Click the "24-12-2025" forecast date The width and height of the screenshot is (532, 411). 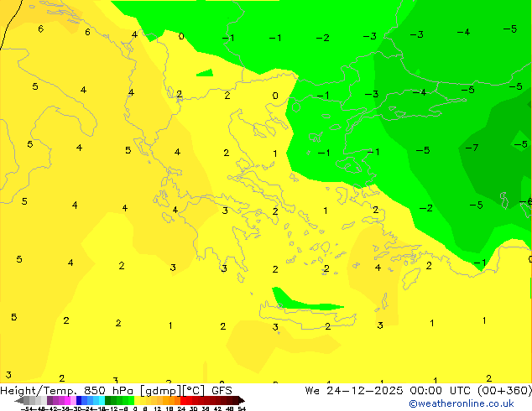coord(365,391)
